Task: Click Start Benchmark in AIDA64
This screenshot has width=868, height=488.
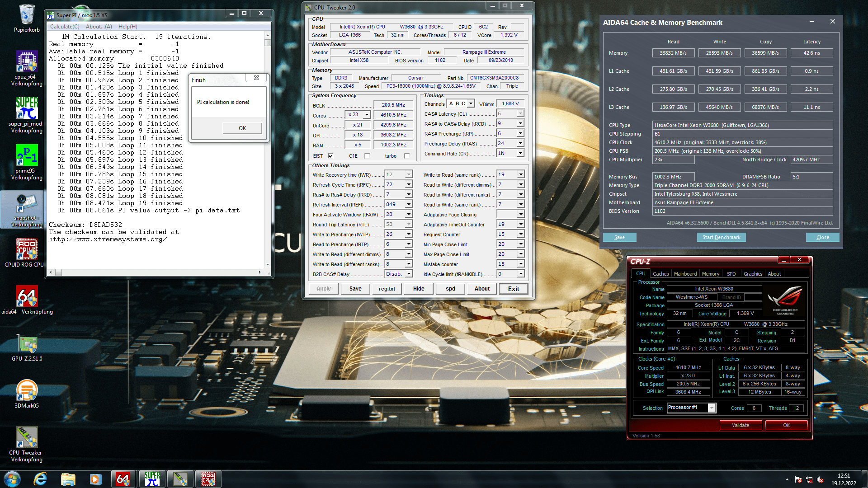Action: 721,237
